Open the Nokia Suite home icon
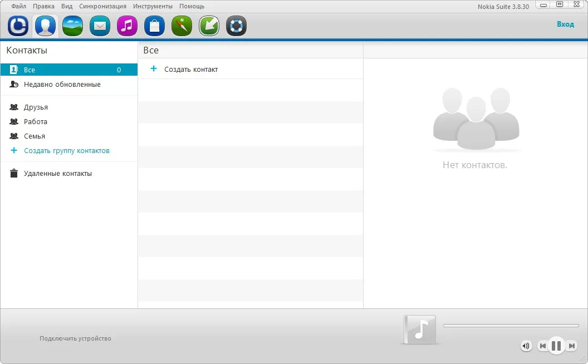 pyautogui.click(x=18, y=26)
